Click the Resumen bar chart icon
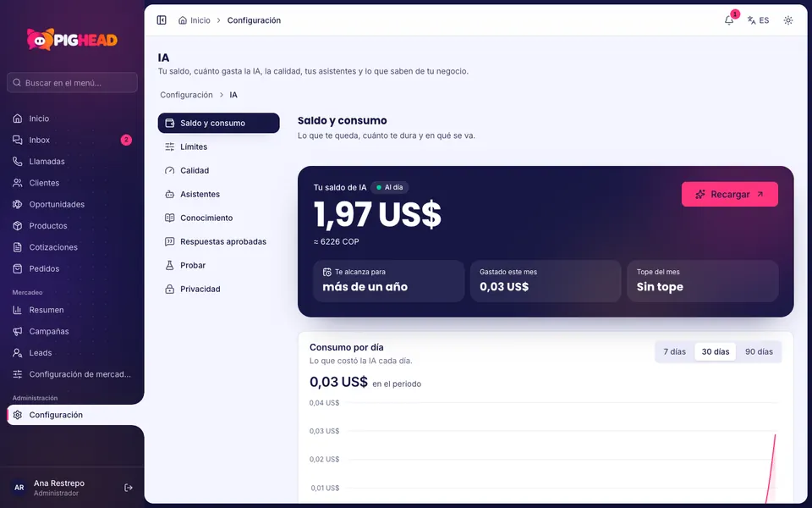Viewport: 812px width, 508px height. coord(17,310)
